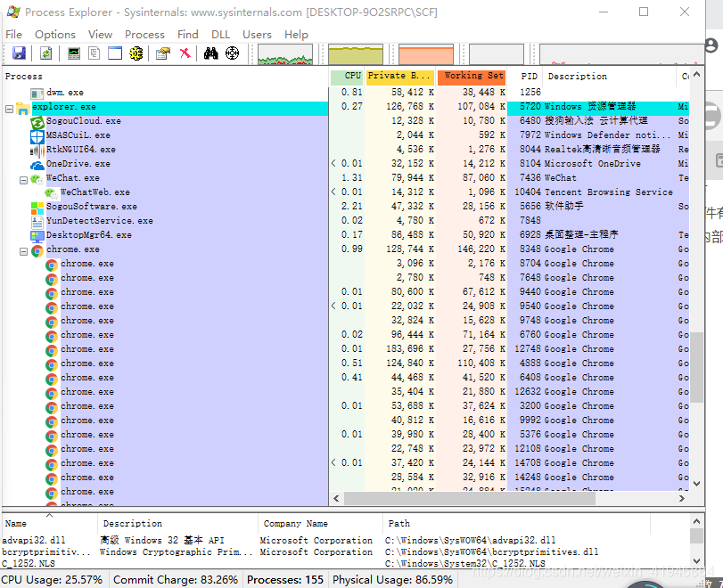
Task: Click the yellow gear DLL/handles view icon
Action: click(136, 53)
